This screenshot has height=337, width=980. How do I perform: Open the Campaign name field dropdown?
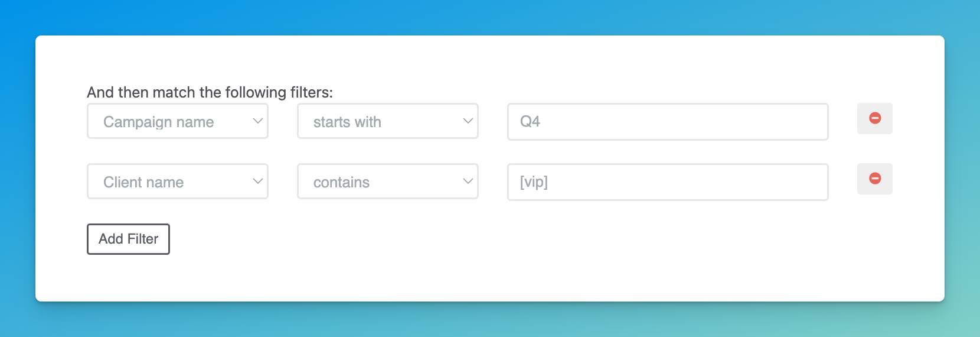pos(177,121)
